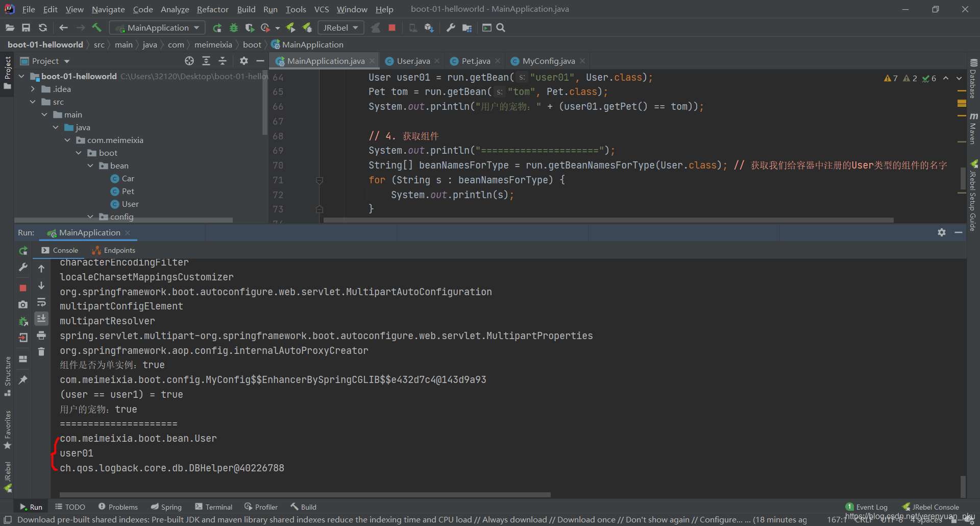
Task: Open the VCS menu
Action: tap(322, 9)
